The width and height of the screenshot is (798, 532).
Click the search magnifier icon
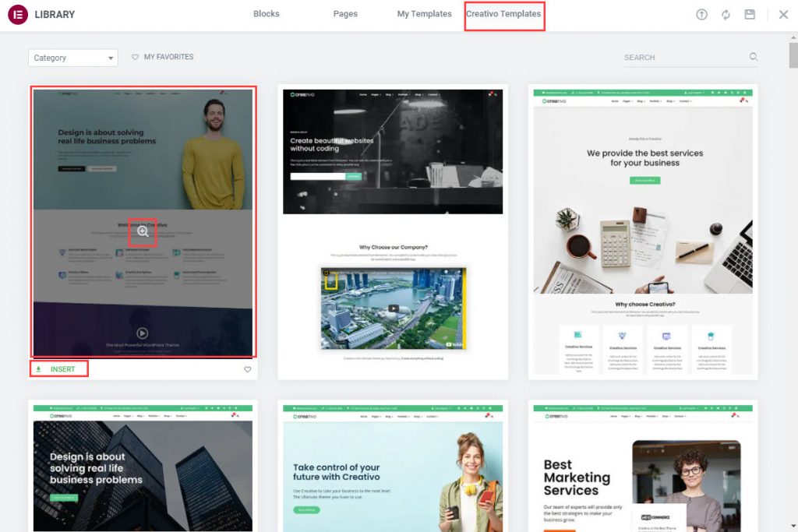click(x=754, y=57)
